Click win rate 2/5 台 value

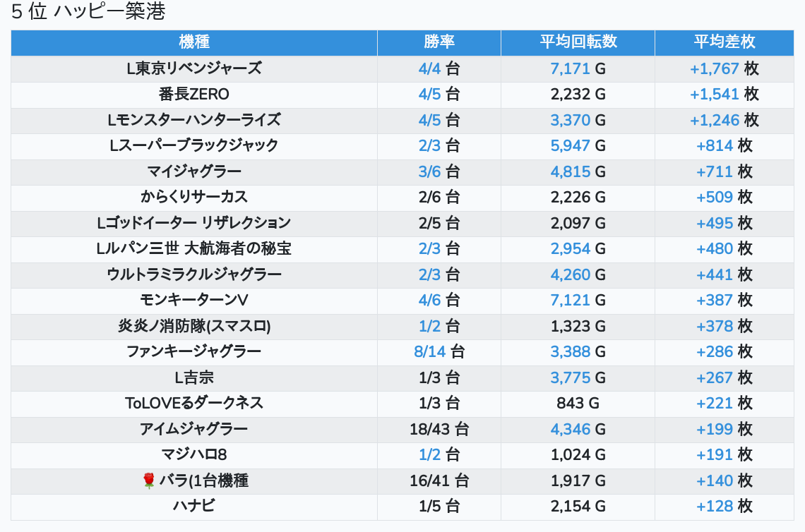tap(439, 223)
